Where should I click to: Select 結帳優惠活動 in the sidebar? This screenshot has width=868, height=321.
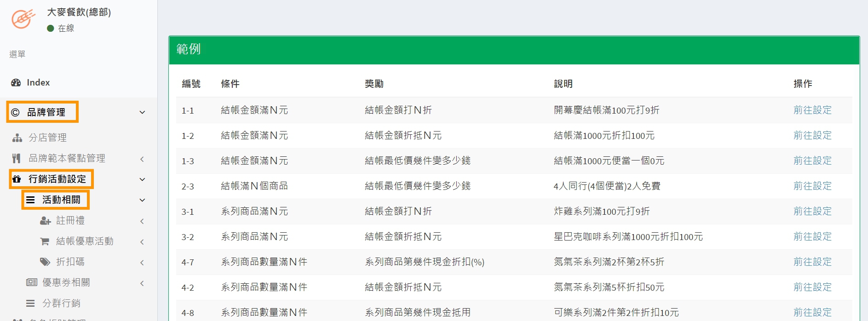(85, 241)
